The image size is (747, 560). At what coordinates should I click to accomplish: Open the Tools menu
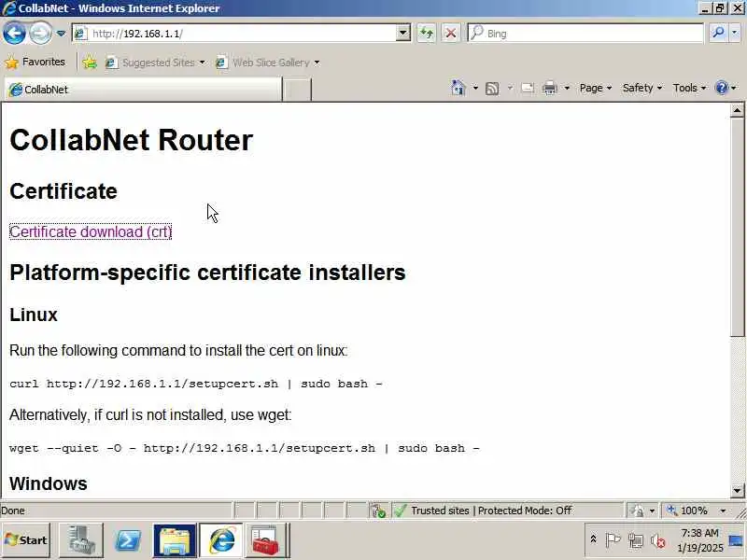(x=689, y=88)
